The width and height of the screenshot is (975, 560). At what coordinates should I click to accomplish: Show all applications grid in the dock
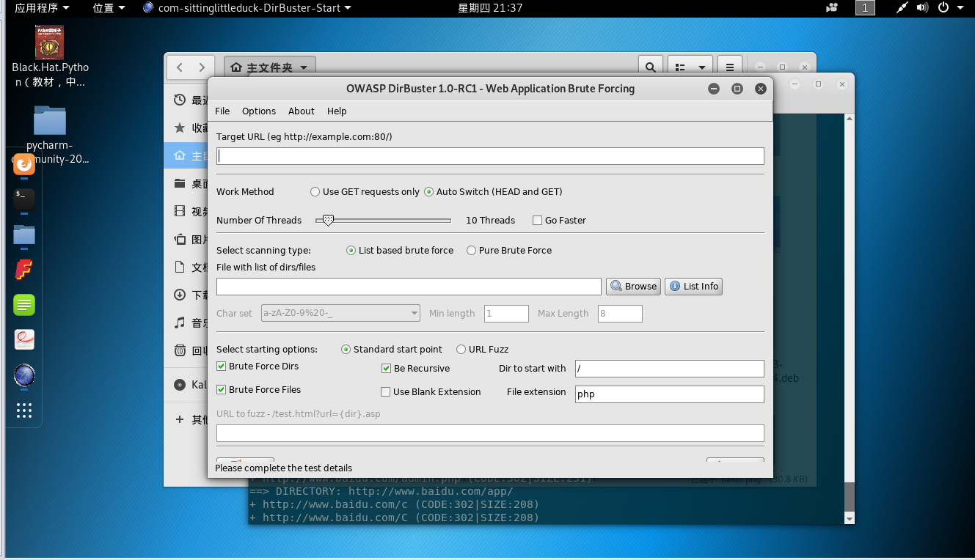tap(24, 410)
